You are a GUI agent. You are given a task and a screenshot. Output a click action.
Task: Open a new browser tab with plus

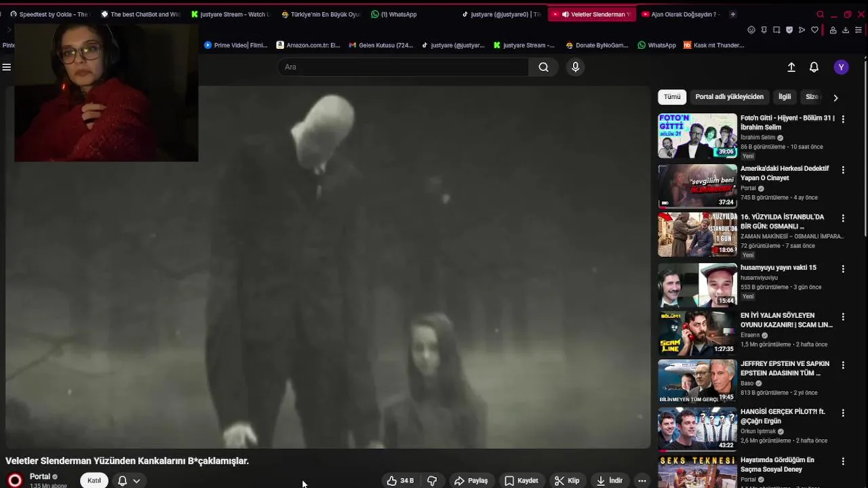click(x=732, y=14)
